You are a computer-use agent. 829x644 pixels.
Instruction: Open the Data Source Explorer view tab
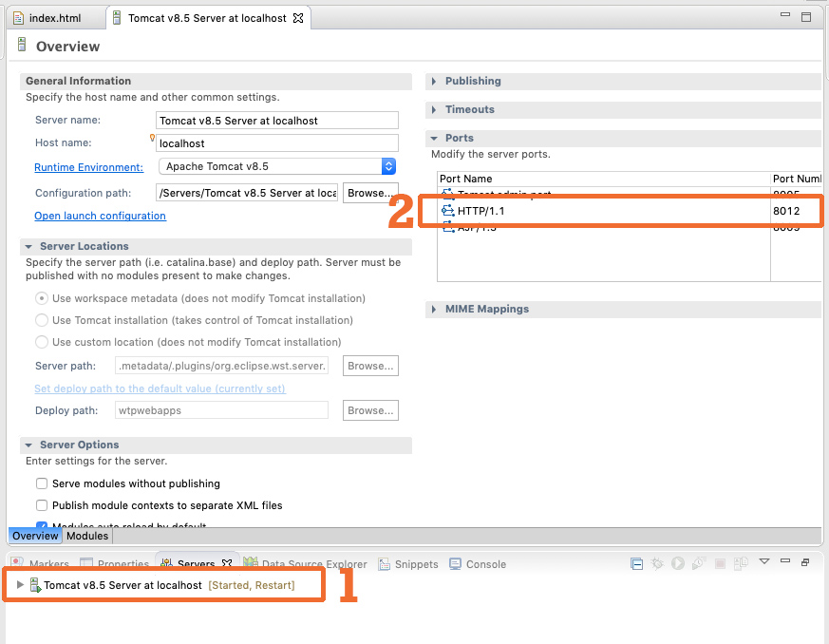click(306, 563)
